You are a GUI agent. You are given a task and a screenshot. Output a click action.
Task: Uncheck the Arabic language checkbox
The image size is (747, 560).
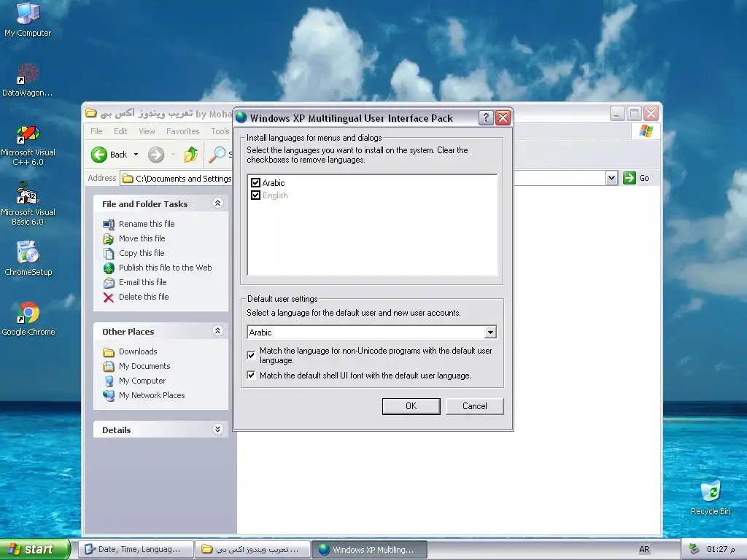coord(255,183)
